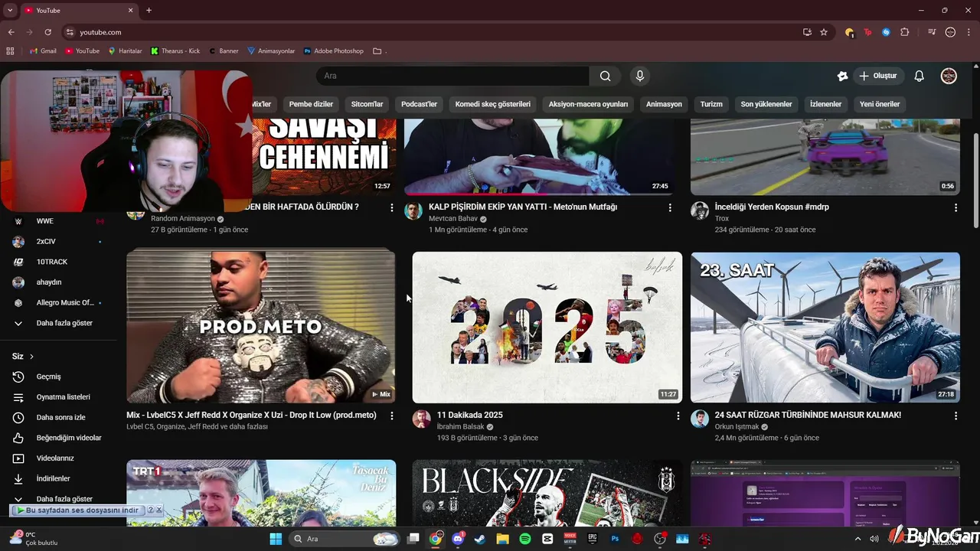Screen dimensions: 980x551
Task: Select the Podcast'ler filter chip
Action: [x=419, y=104]
